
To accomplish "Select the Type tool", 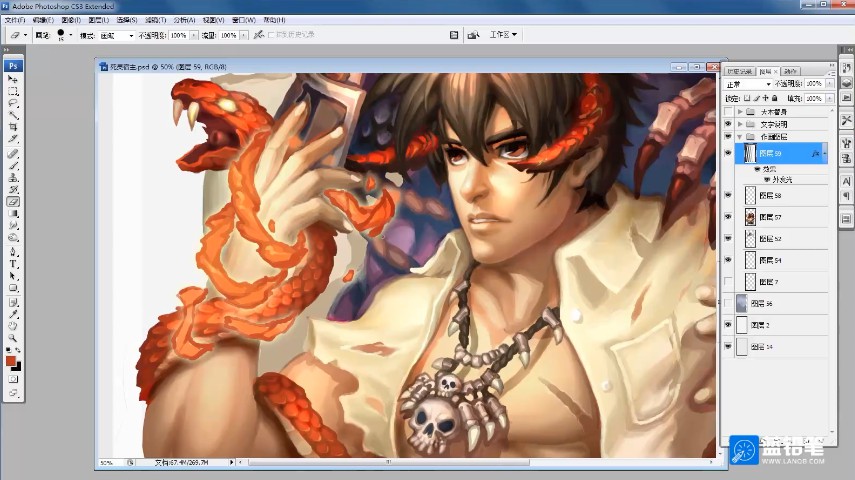I will point(13,264).
